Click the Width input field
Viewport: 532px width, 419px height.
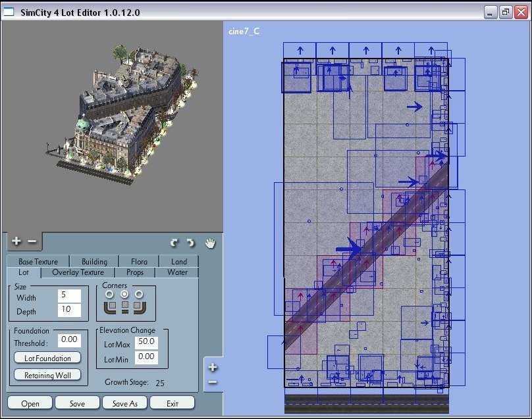[x=69, y=295]
